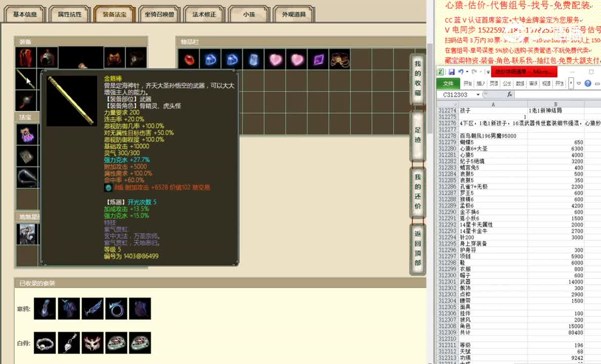Click the 地煞星 character portrait
Viewport: 601px width, 364px height.
pos(27,234)
